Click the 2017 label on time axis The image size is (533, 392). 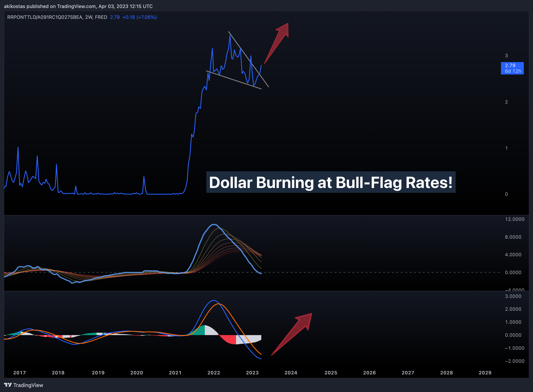[x=19, y=373]
